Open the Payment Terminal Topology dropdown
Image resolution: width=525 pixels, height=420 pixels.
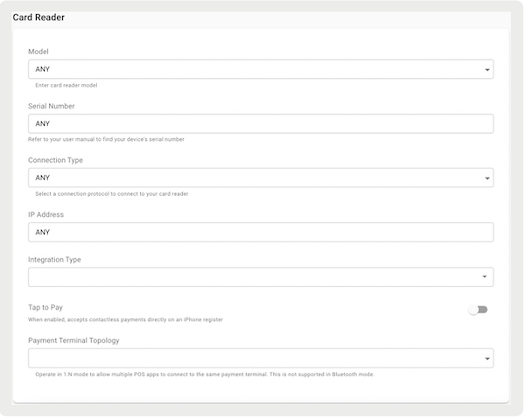coord(261,358)
